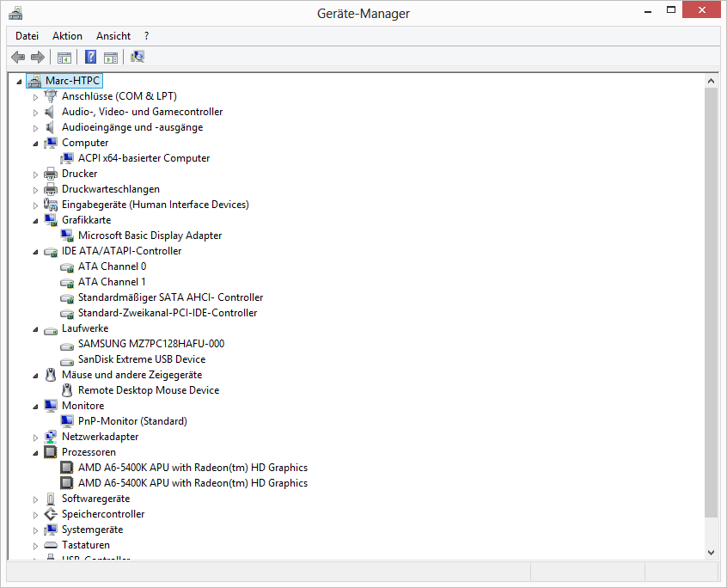Image resolution: width=727 pixels, height=588 pixels.
Task: Expand Audio-, Video- und Gamecontroller node
Action: (x=36, y=113)
